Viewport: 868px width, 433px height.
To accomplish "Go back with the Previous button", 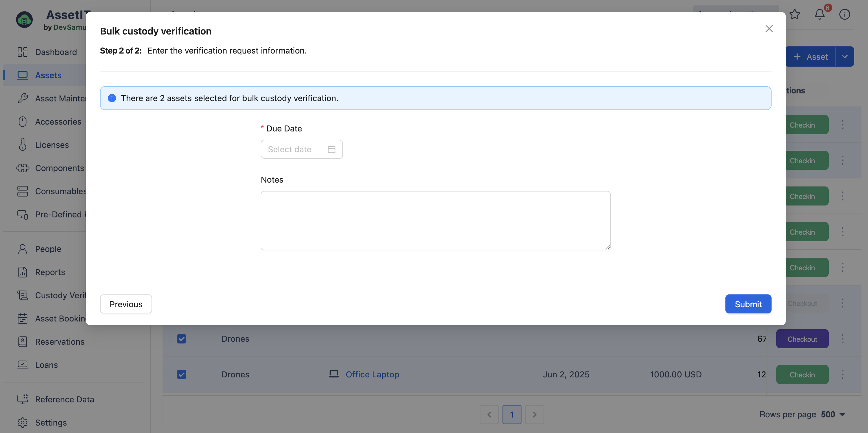I will [126, 304].
